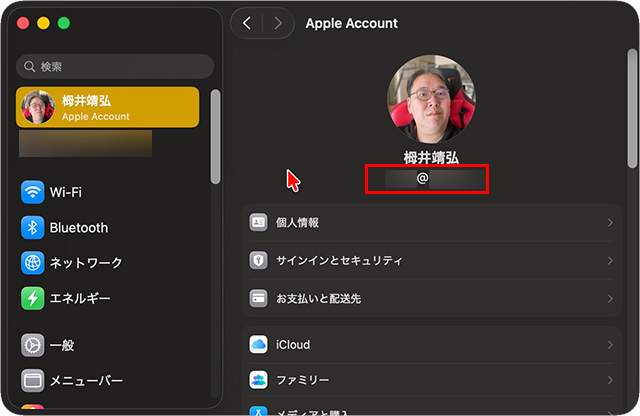
Task: Open the Bluetooth label in sidebar
Action: pyautogui.click(x=79, y=227)
